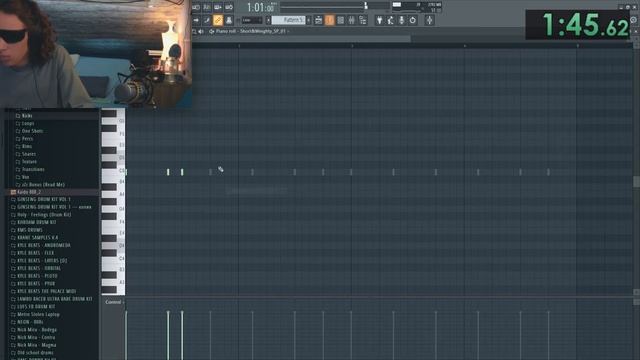Toggle auto scrolling arrow button
The image size is (640, 360).
[196, 20]
